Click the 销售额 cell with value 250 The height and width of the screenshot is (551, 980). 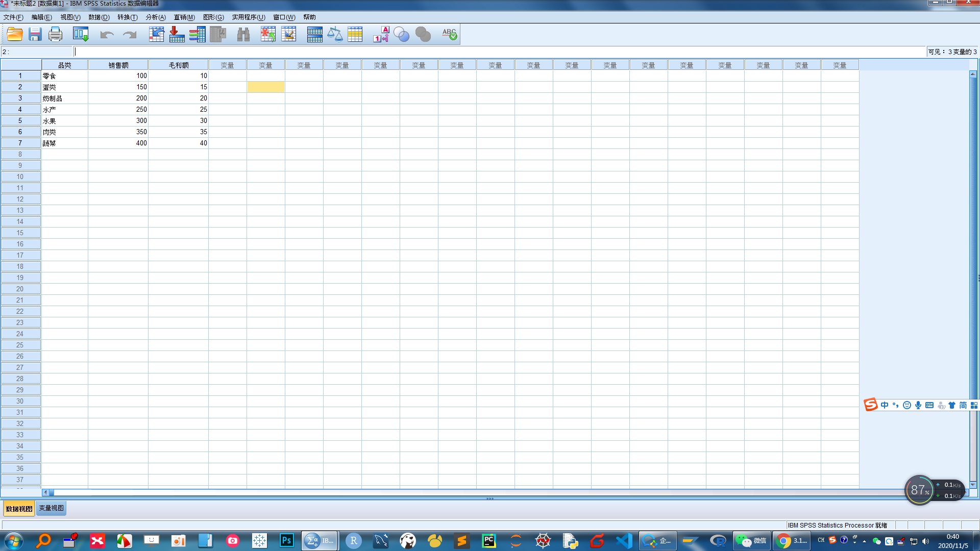pyautogui.click(x=118, y=110)
